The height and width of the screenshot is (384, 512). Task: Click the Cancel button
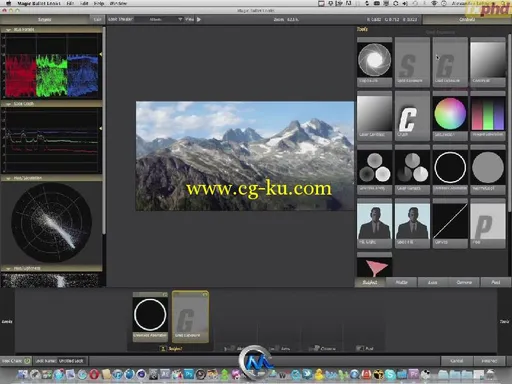pos(456,361)
